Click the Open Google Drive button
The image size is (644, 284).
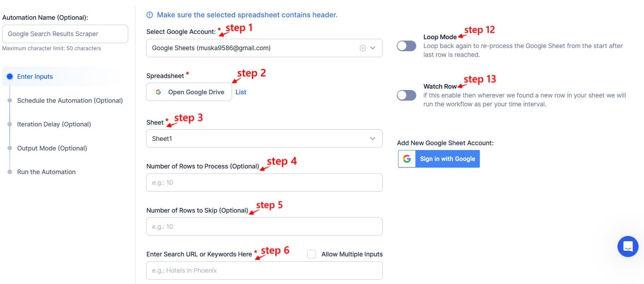[189, 92]
